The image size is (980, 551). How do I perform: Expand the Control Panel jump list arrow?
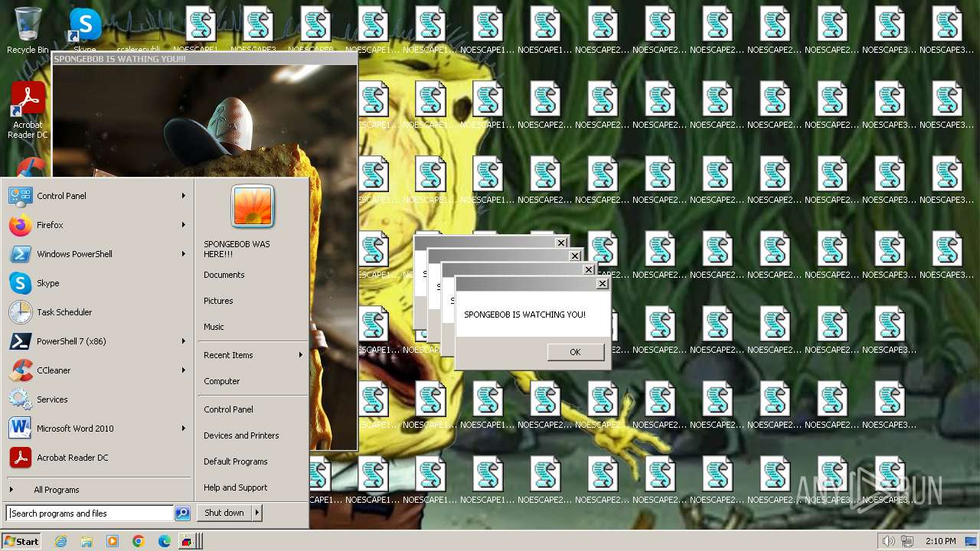184,196
